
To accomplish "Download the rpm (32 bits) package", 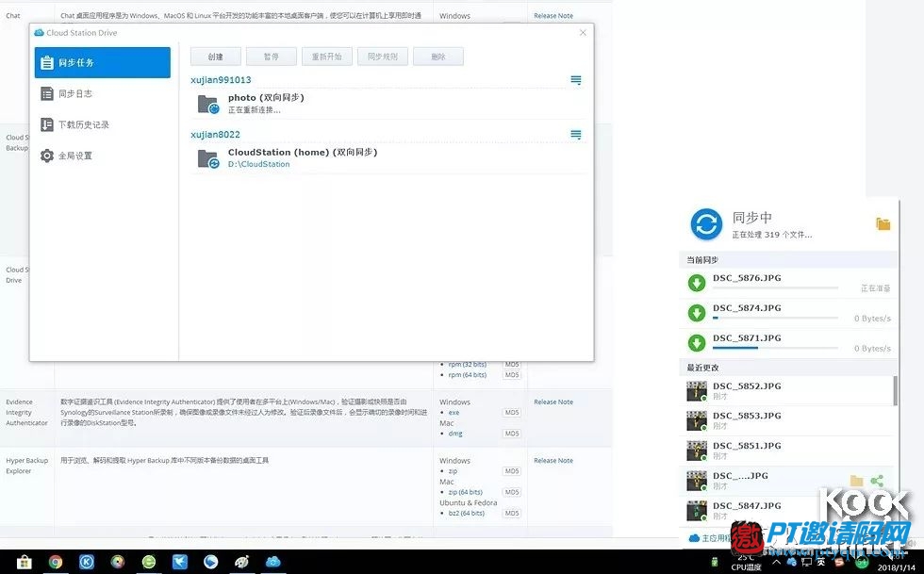I will click(x=468, y=364).
